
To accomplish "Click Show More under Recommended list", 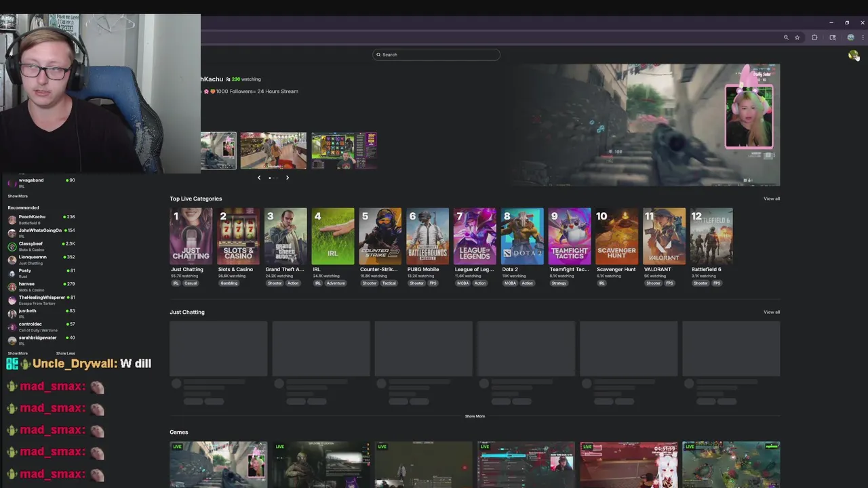I will pos(18,353).
